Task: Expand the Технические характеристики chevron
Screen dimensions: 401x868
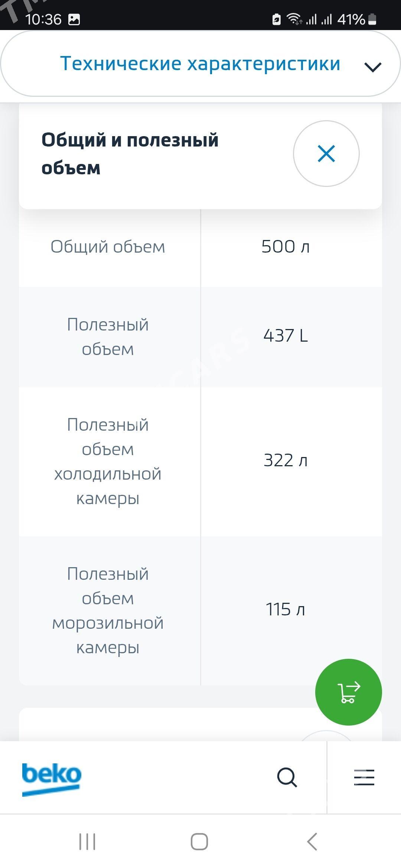Action: 373,67
